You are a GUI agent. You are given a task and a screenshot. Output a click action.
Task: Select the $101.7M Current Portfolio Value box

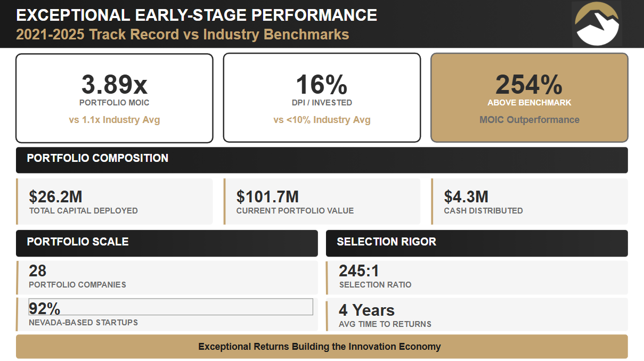click(322, 202)
